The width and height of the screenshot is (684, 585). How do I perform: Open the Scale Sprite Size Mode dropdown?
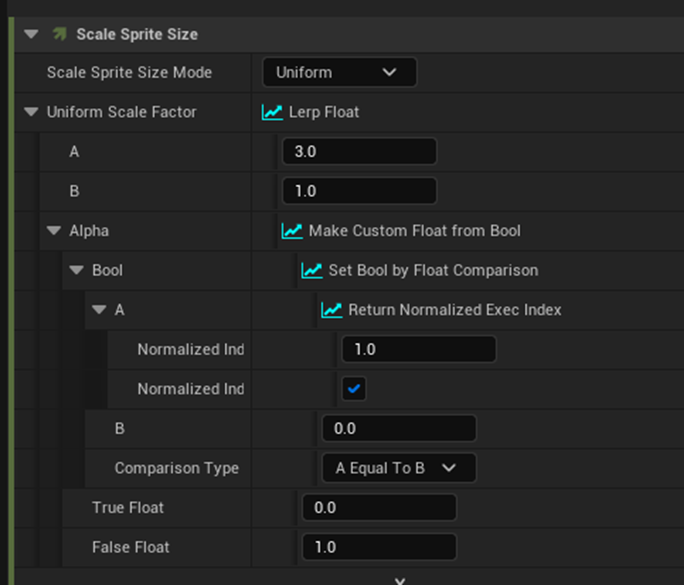click(x=339, y=72)
